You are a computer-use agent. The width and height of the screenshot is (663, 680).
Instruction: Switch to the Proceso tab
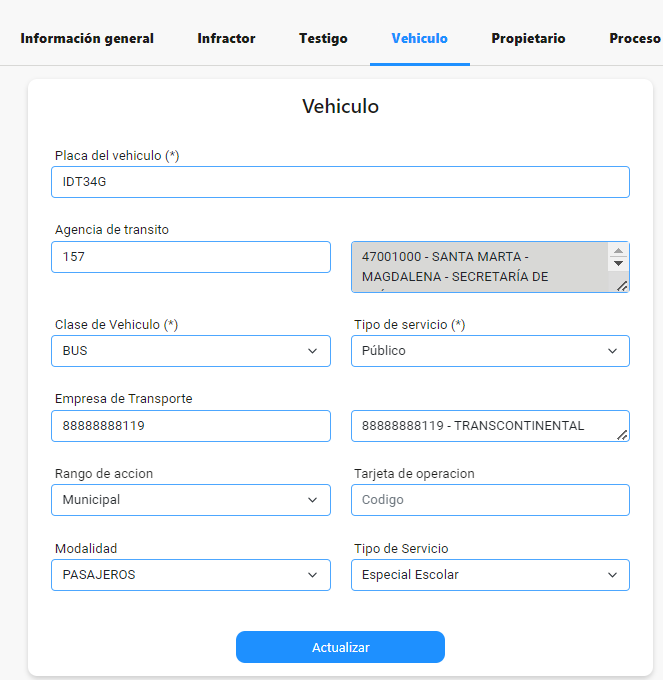tap(635, 39)
